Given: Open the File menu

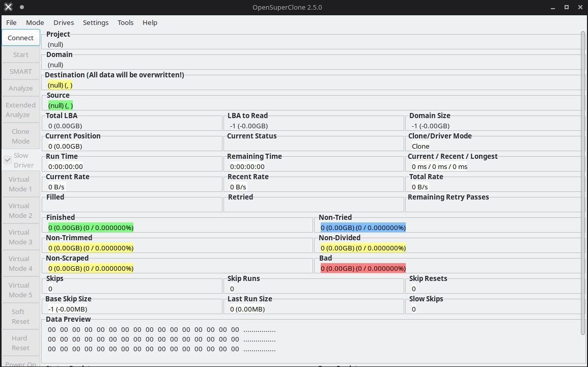Looking at the screenshot, I should point(11,22).
